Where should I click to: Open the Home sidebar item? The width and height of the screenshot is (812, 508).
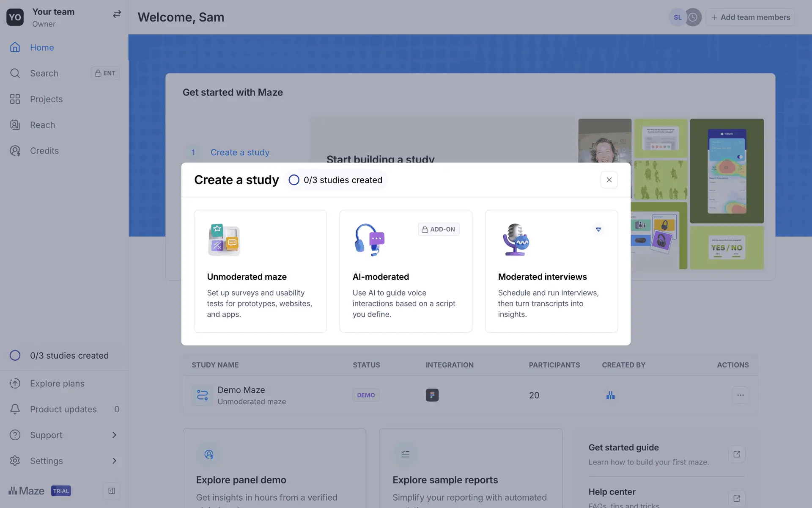point(42,47)
